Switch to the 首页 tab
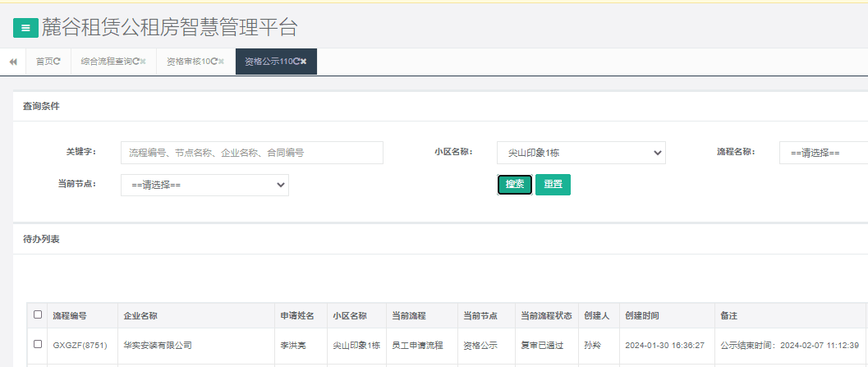This screenshot has height=367, width=868. pos(44,62)
